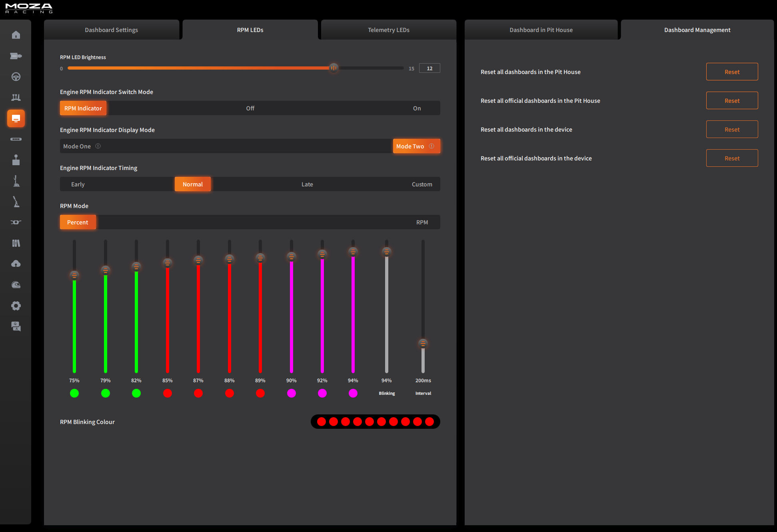Open the wheel base motor settings icon
777x532 pixels.
pos(16,56)
